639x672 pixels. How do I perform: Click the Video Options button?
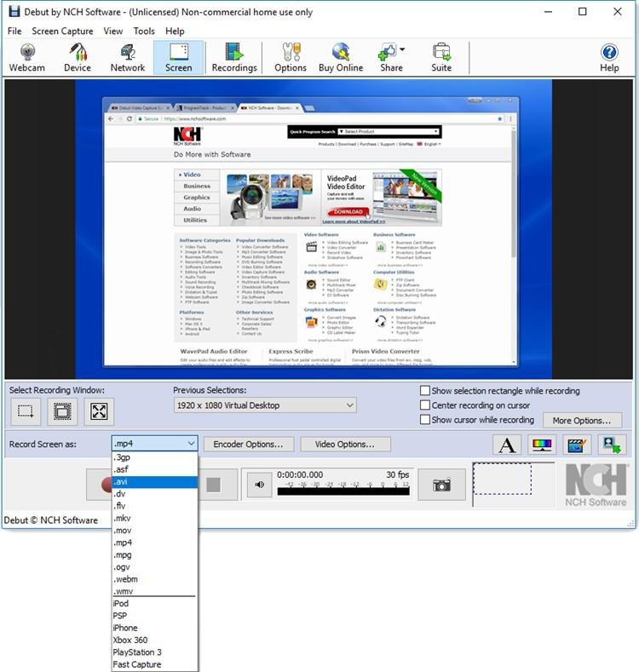[x=345, y=445]
